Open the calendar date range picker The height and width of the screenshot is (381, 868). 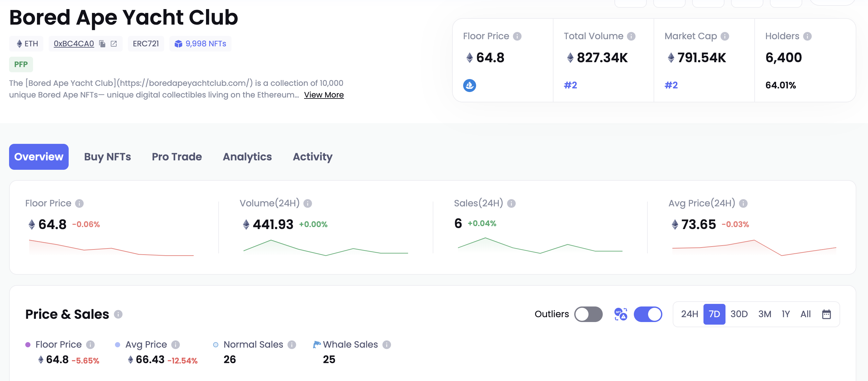click(x=826, y=314)
